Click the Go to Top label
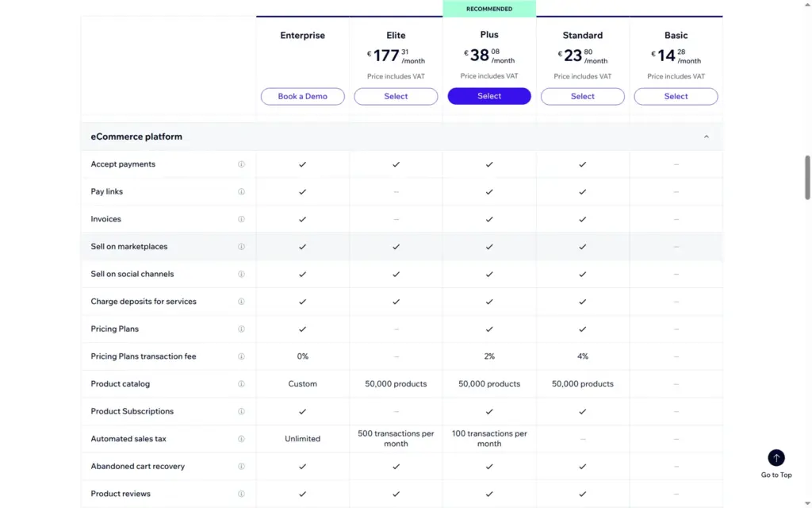Viewport: 812px width, 508px height. pos(776,475)
